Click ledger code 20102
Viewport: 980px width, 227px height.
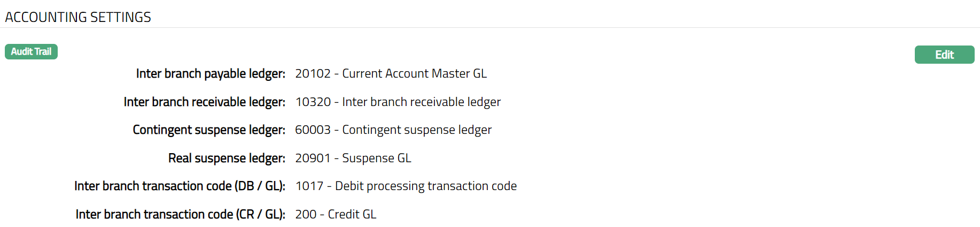pyautogui.click(x=313, y=73)
